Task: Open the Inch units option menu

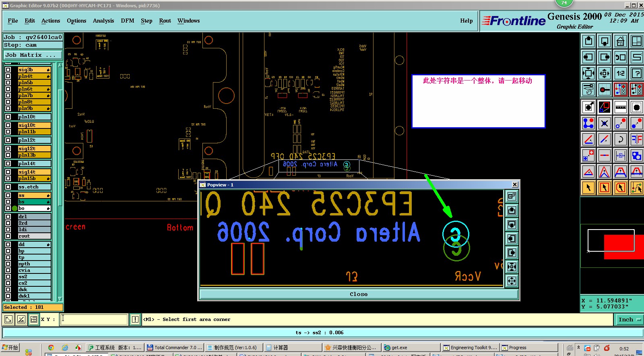Action: click(x=629, y=319)
